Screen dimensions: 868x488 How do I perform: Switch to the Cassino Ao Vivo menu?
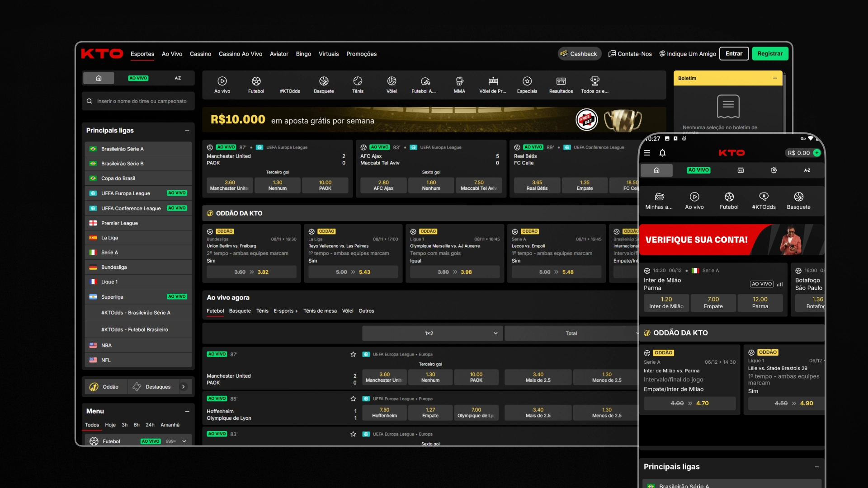pyautogui.click(x=240, y=54)
